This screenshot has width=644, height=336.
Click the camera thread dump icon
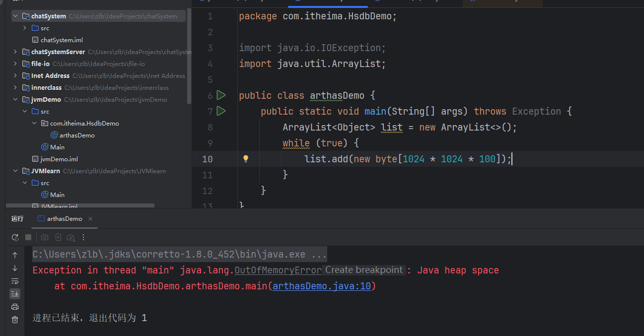coord(45,238)
